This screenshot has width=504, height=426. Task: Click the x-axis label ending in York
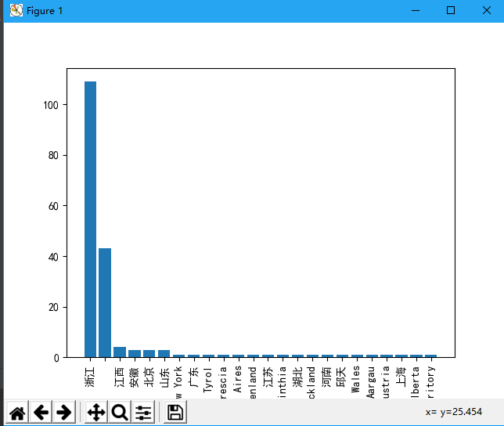[x=178, y=382]
